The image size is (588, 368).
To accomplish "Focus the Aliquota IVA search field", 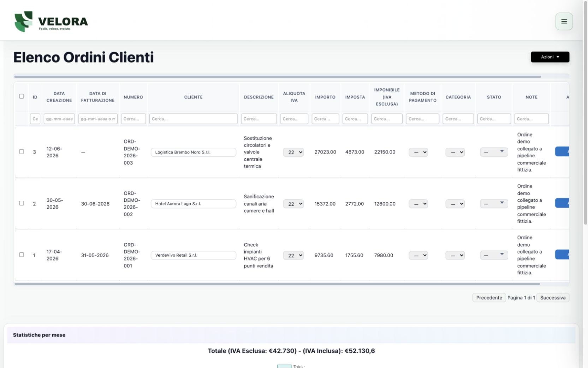I will tap(294, 119).
